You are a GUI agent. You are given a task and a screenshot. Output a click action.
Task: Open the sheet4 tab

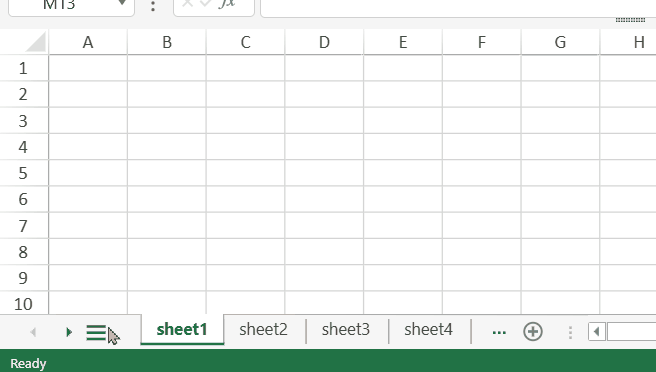point(428,330)
